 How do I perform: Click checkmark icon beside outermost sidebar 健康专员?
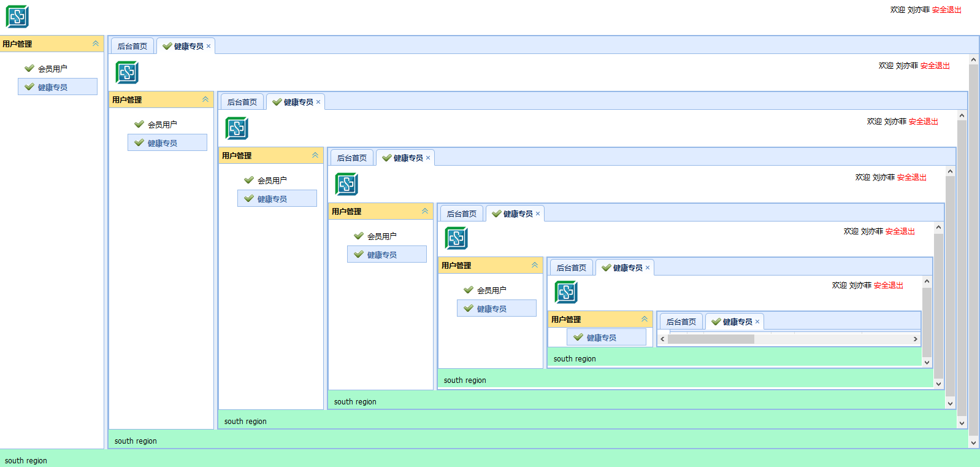pos(29,87)
